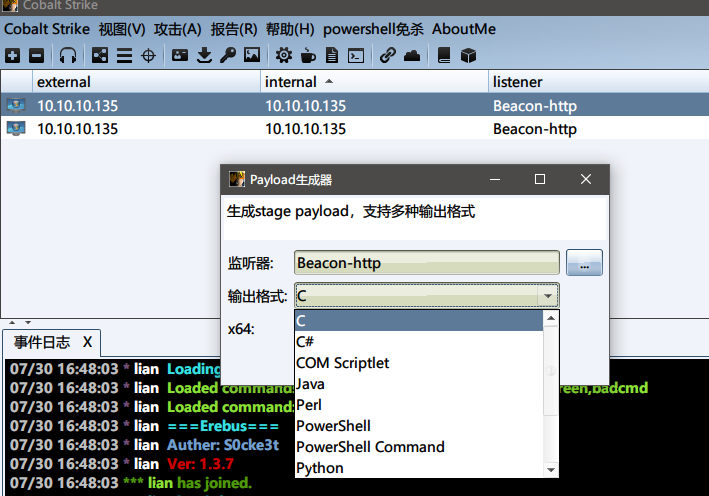
Task: Select the second unhighlighted 10.10.10.135 beacon row
Action: pyautogui.click(x=354, y=129)
